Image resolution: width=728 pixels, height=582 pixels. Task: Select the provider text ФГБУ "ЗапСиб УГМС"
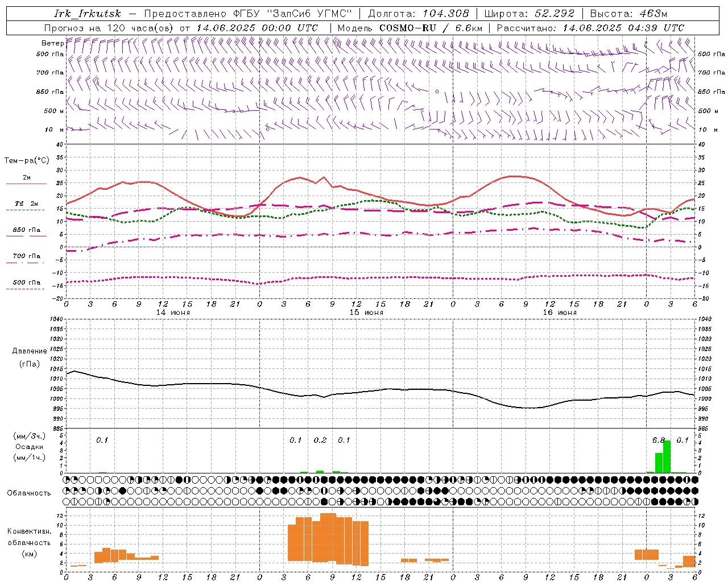point(293,14)
